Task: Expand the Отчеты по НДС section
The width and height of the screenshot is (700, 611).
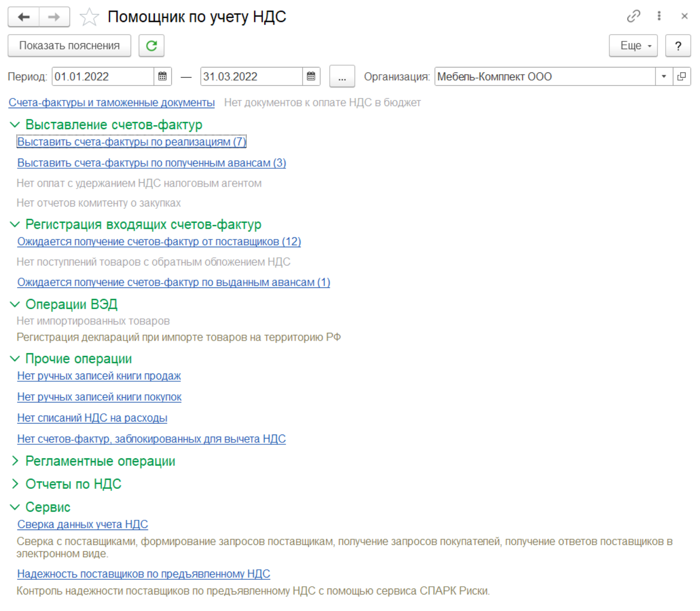Action: click(x=15, y=484)
